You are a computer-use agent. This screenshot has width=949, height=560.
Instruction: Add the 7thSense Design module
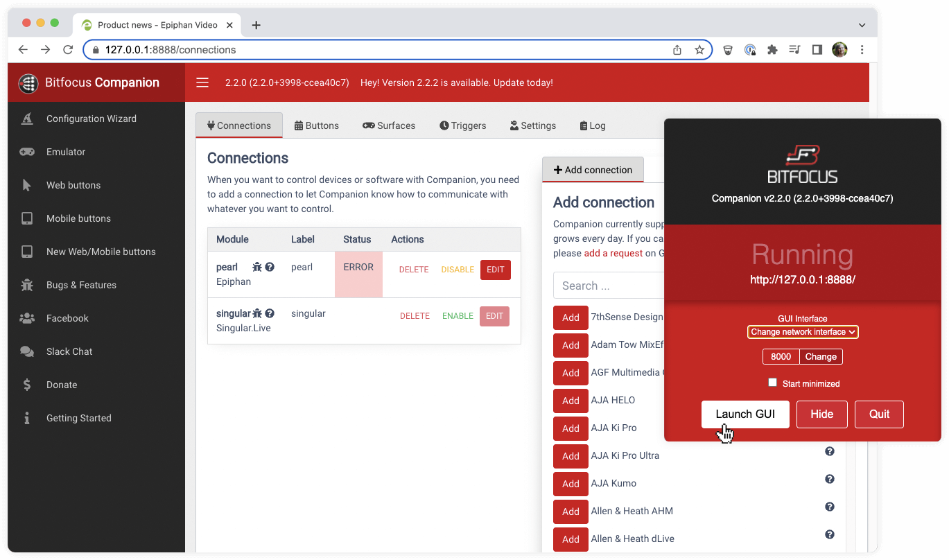(571, 317)
